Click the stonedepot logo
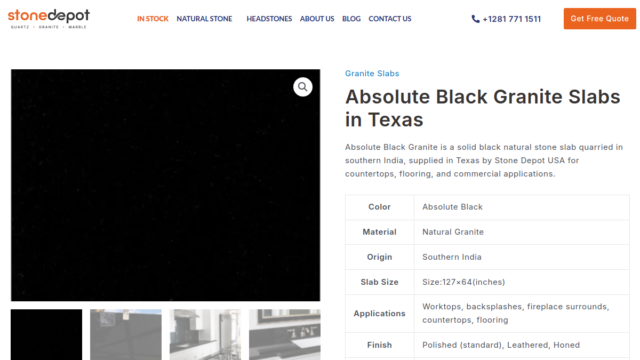Viewport: 640px width, 360px height. coord(49,19)
